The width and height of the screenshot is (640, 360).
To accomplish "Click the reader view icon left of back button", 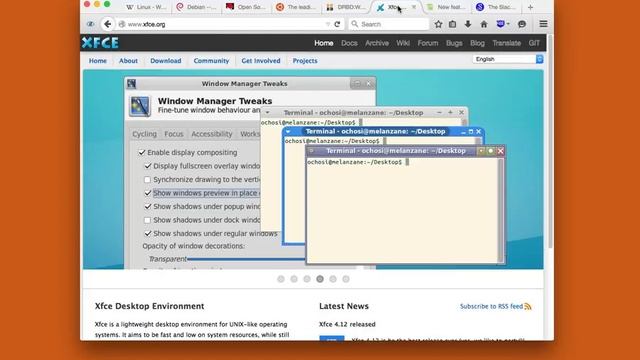I will [90, 24].
